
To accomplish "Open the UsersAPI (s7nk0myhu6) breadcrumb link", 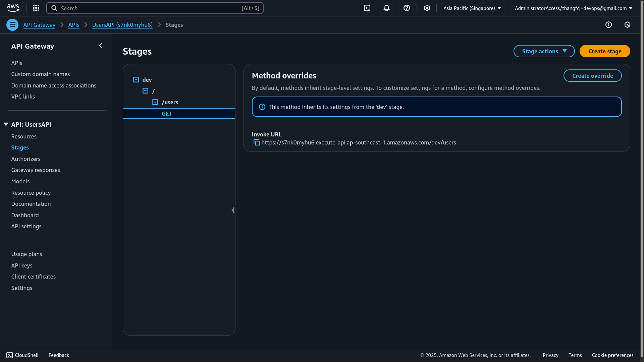I will tap(122, 25).
